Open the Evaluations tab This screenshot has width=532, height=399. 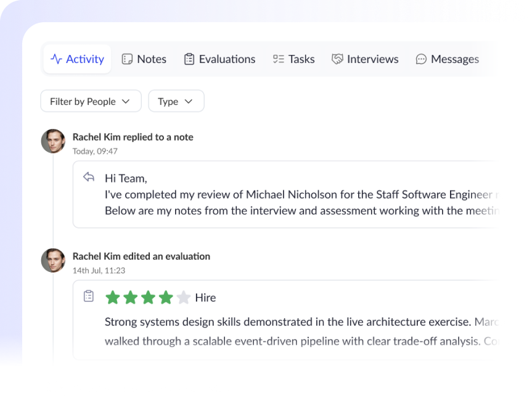pos(219,59)
